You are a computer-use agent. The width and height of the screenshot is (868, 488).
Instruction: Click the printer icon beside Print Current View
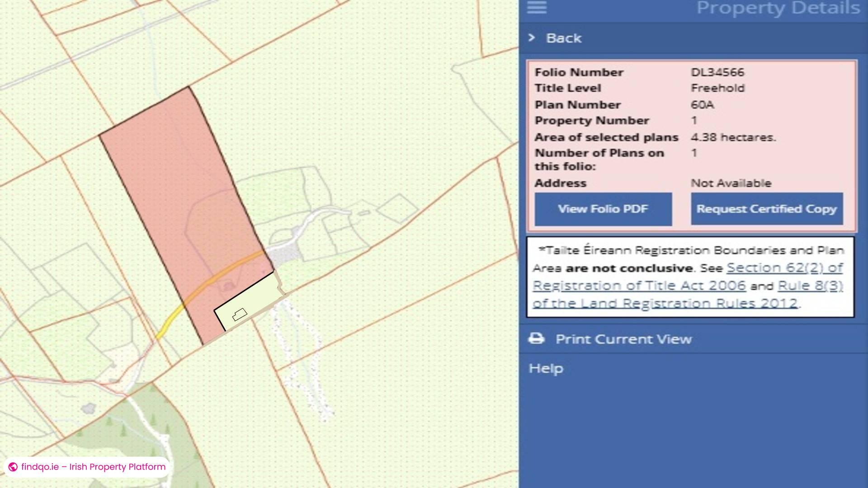536,338
